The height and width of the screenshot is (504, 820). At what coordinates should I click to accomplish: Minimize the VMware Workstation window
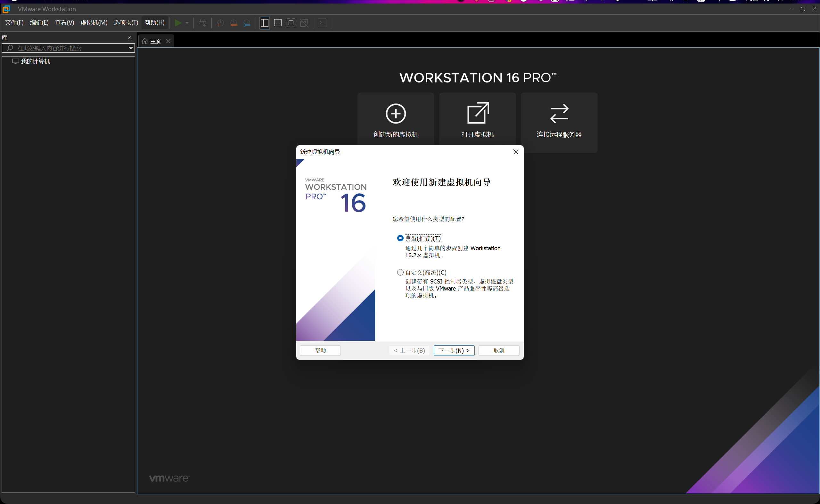(x=791, y=9)
